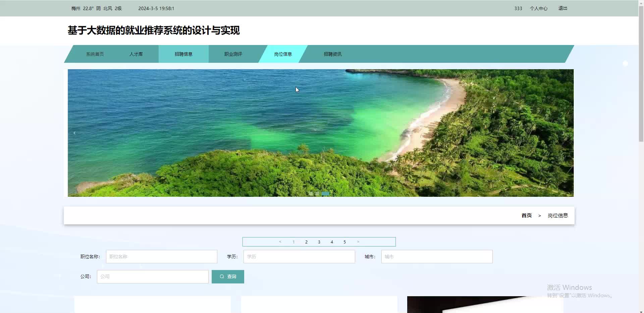Viewport: 644px width, 313px height.
Task: Click the username 333 in the header
Action: pyautogui.click(x=518, y=8)
